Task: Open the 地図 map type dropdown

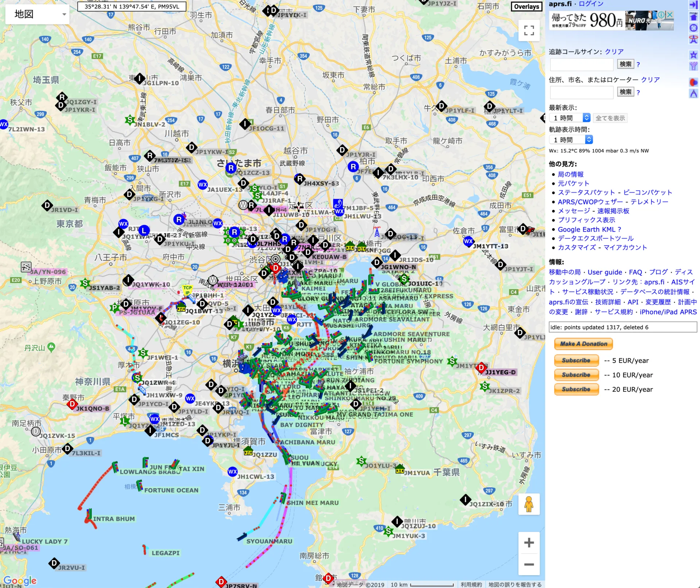Action: [x=38, y=14]
